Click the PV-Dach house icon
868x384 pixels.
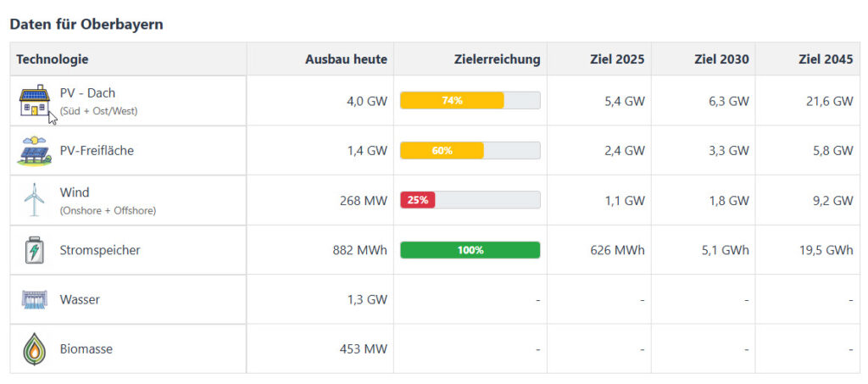tap(36, 101)
